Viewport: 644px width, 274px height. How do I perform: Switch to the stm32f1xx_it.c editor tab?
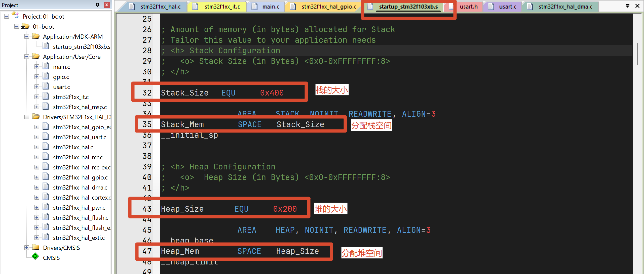(222, 7)
